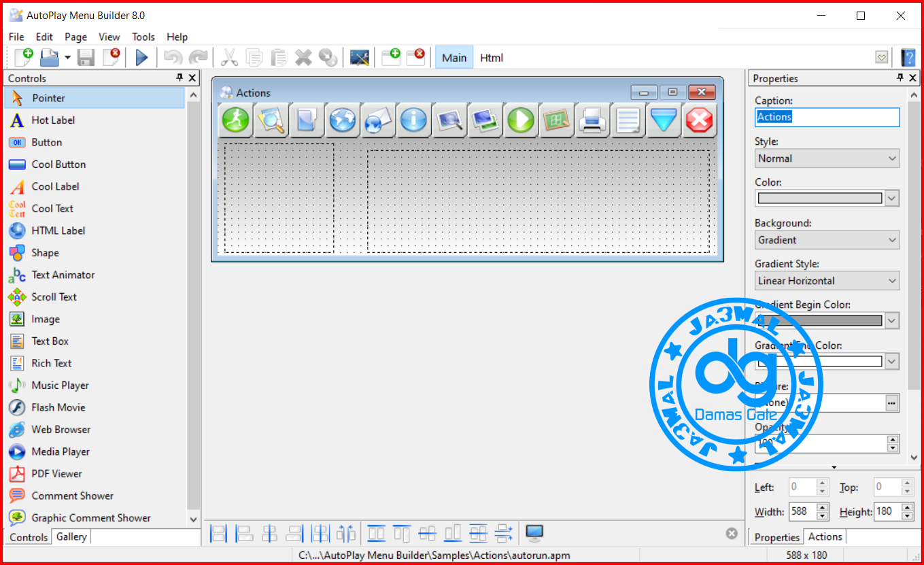
Task: Open the View menu
Action: (109, 37)
